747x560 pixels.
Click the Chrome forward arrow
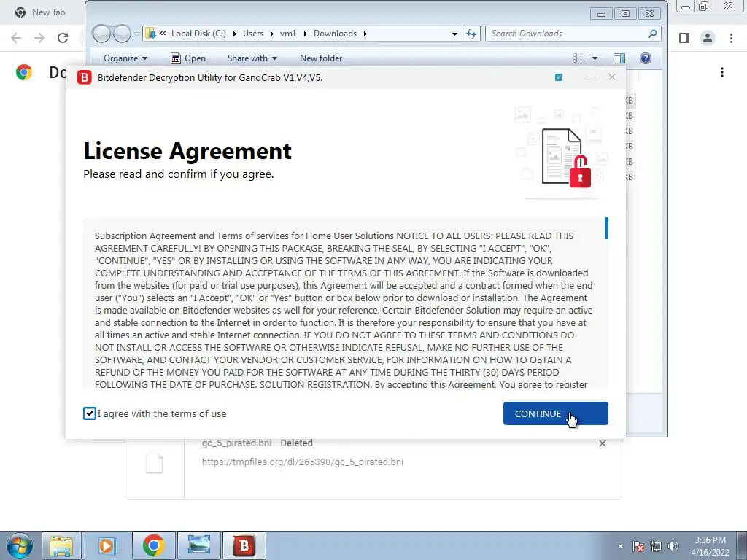coord(39,38)
